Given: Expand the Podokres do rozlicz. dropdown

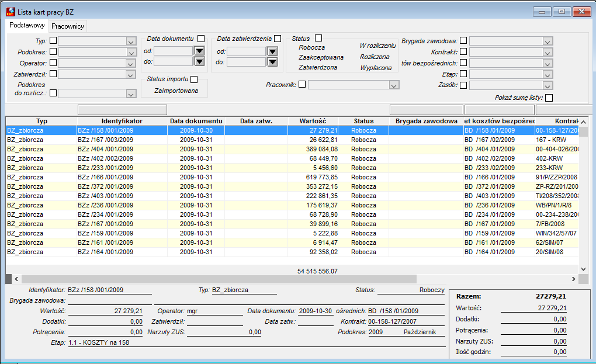Looking at the screenshot, I should click(x=131, y=93).
